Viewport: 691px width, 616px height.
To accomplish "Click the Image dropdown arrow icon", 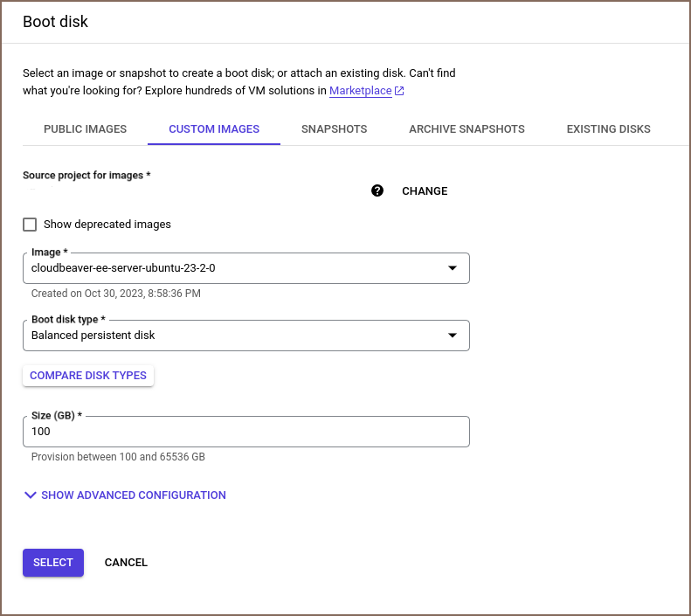I will pyautogui.click(x=453, y=268).
